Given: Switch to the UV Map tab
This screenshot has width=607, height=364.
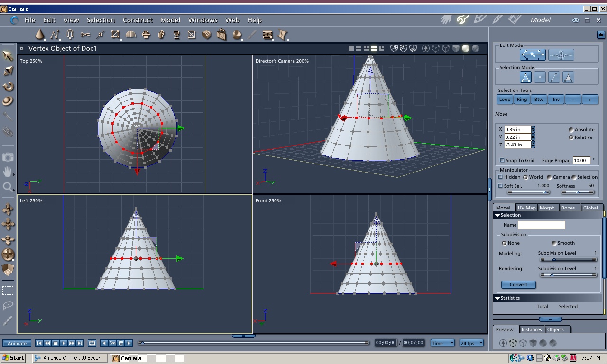Looking at the screenshot, I should click(526, 208).
